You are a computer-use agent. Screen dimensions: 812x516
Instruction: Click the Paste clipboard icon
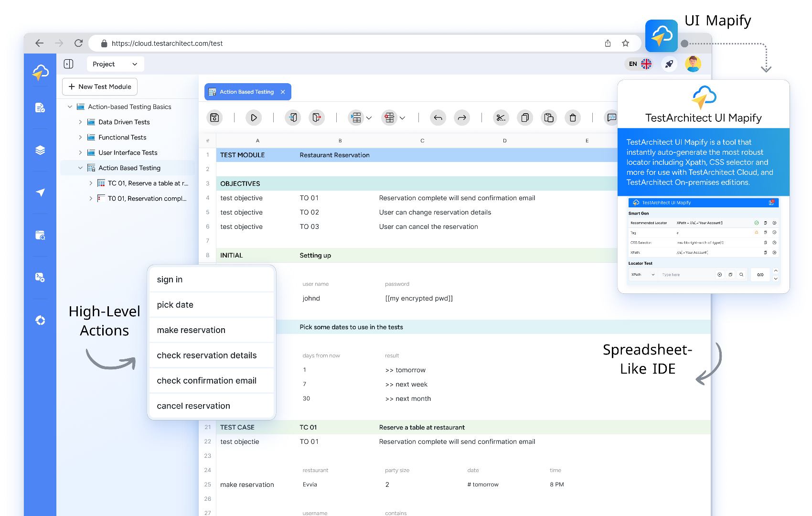coord(549,118)
